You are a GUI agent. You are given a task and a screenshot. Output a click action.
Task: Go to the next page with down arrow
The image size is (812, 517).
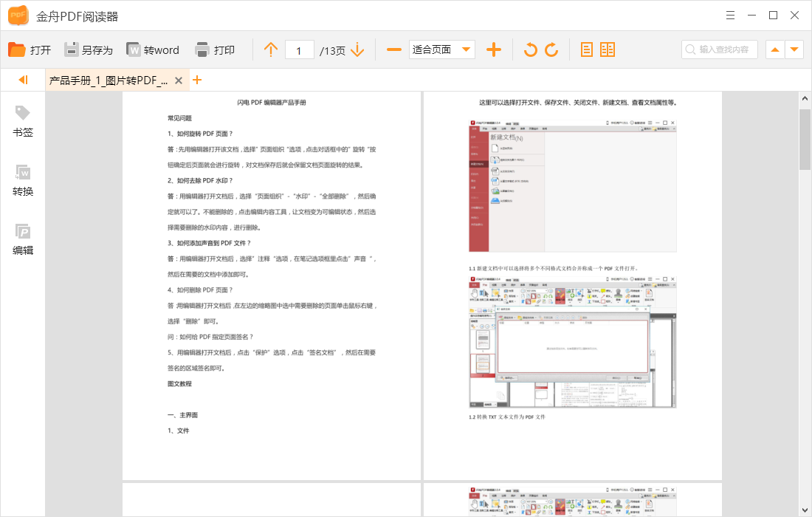(x=357, y=49)
